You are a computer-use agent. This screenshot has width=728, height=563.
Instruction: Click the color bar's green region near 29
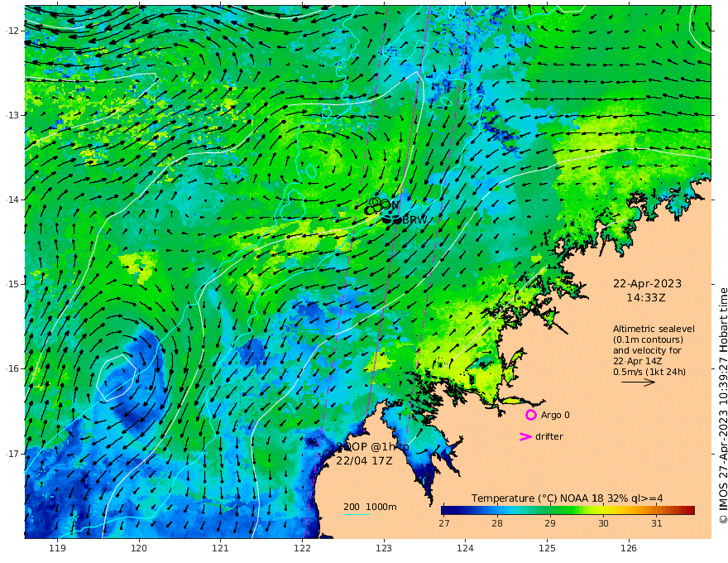click(550, 511)
